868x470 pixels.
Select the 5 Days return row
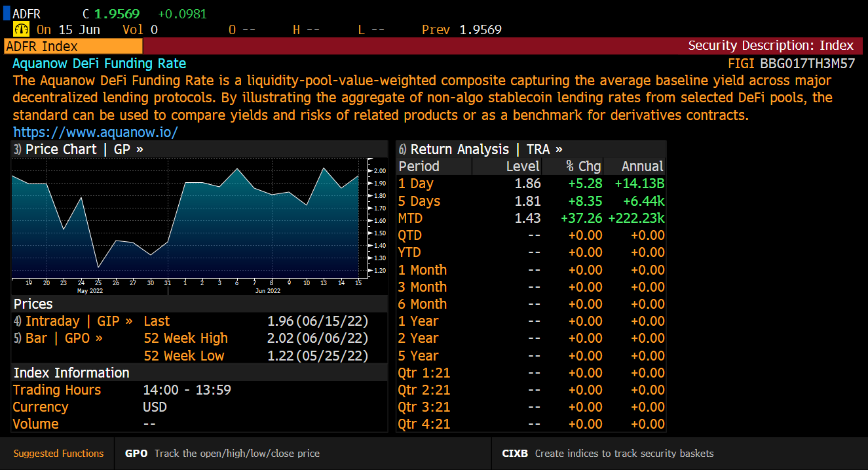coord(531,201)
